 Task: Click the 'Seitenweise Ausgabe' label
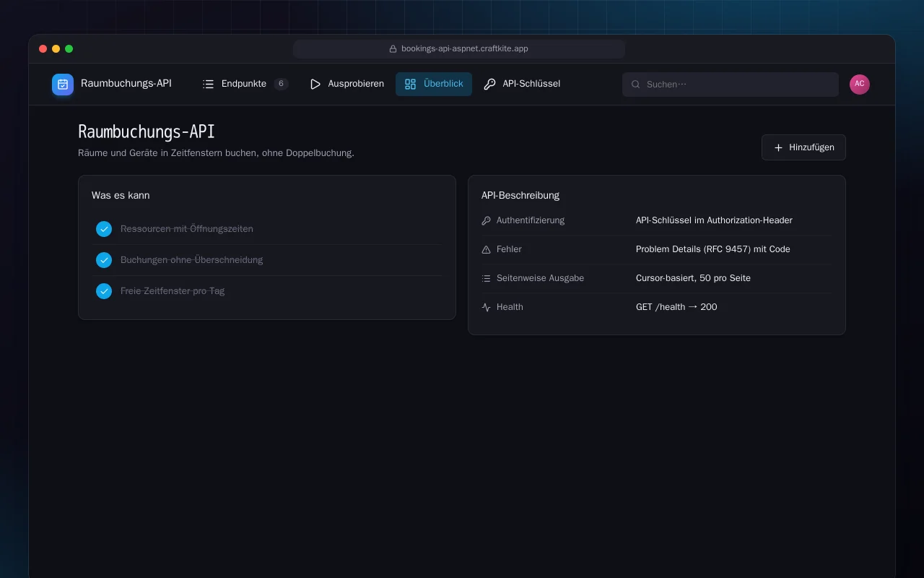click(x=540, y=278)
